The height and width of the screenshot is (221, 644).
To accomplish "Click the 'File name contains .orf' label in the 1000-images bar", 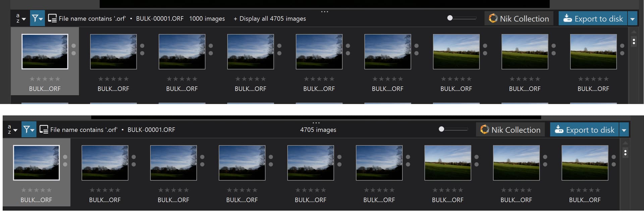I will (92, 18).
